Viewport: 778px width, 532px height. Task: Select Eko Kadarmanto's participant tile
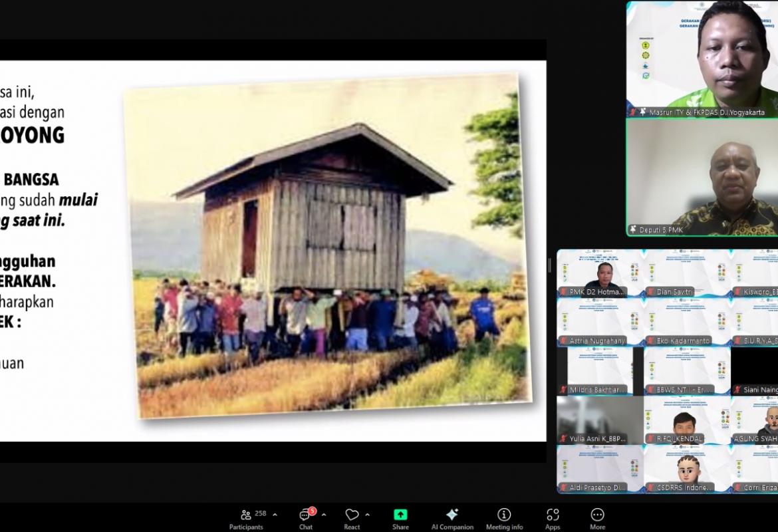click(686, 322)
